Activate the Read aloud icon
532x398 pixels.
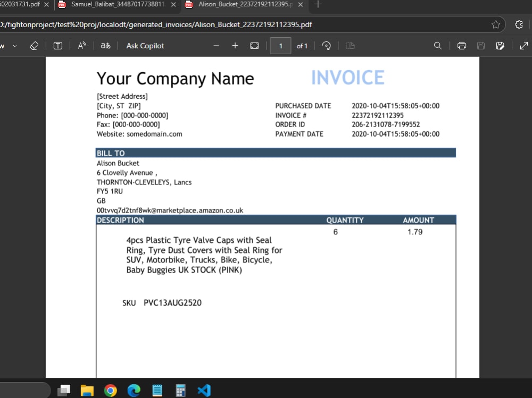point(82,46)
